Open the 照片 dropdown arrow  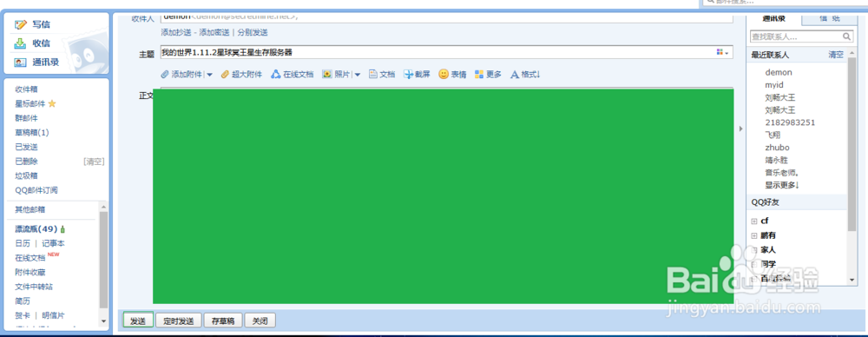[x=358, y=75]
